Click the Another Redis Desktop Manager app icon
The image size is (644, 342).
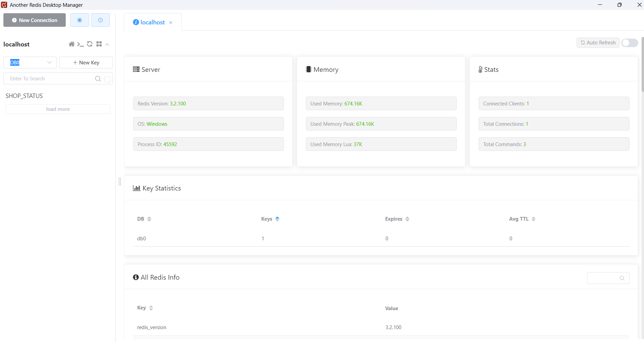(x=4, y=5)
